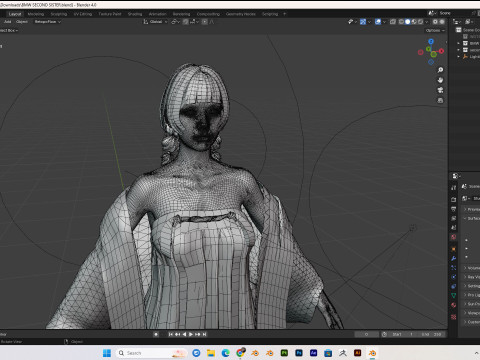Open the Windows Start menu
Image resolution: width=480 pixels, height=360 pixels.
[x=107, y=353]
